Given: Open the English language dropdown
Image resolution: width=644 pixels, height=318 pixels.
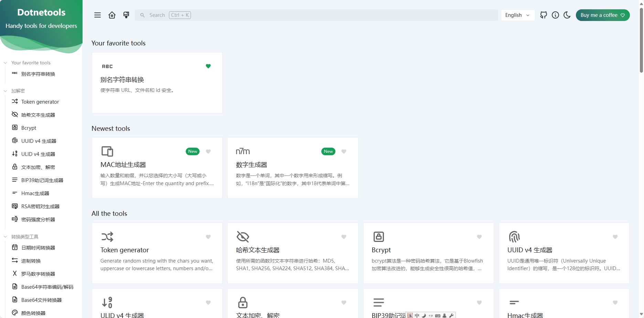Looking at the screenshot, I should click(x=518, y=15).
